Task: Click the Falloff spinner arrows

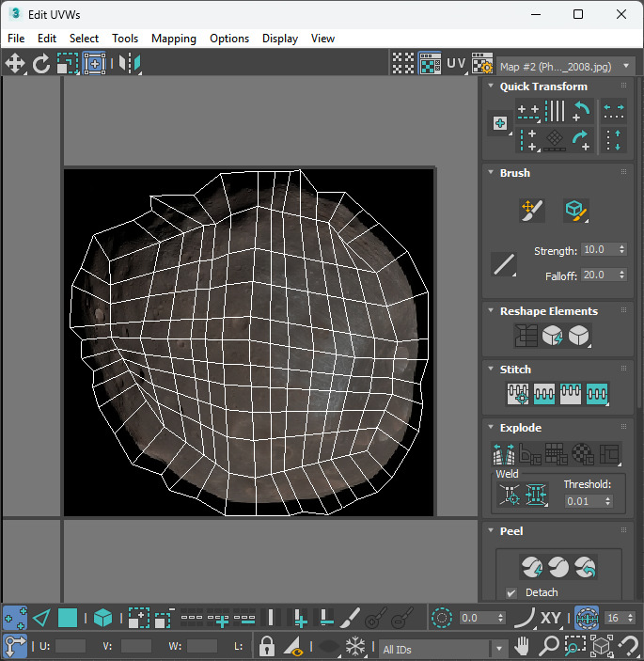Action: pyautogui.click(x=622, y=275)
